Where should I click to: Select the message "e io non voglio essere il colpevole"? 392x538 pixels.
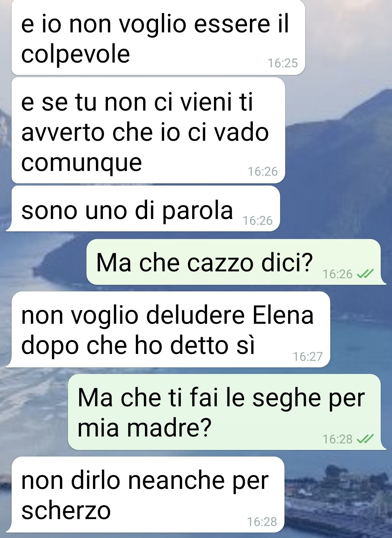click(x=158, y=37)
